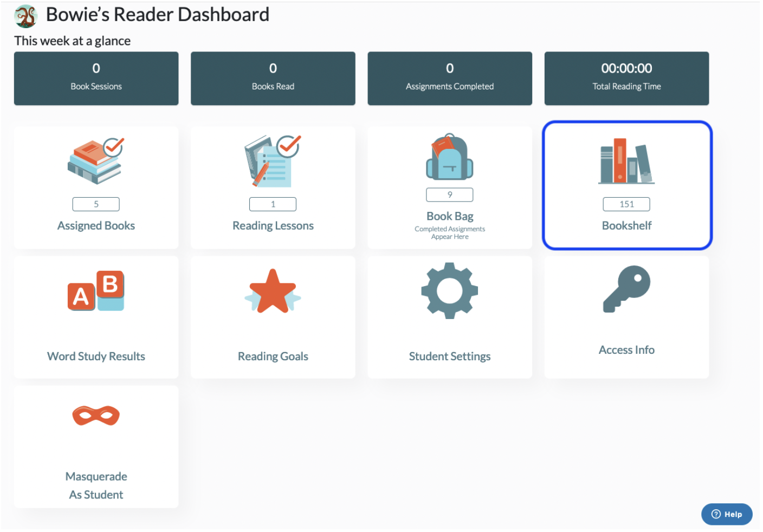Click the 'Bowie's Reader Dashboard' title
Image resolution: width=763 pixels, height=532 pixels.
click(158, 15)
